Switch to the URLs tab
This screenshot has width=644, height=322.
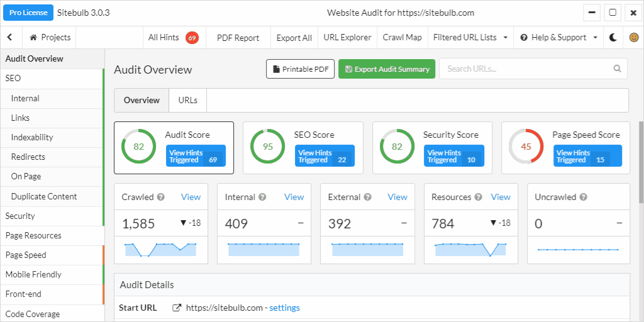(x=187, y=101)
